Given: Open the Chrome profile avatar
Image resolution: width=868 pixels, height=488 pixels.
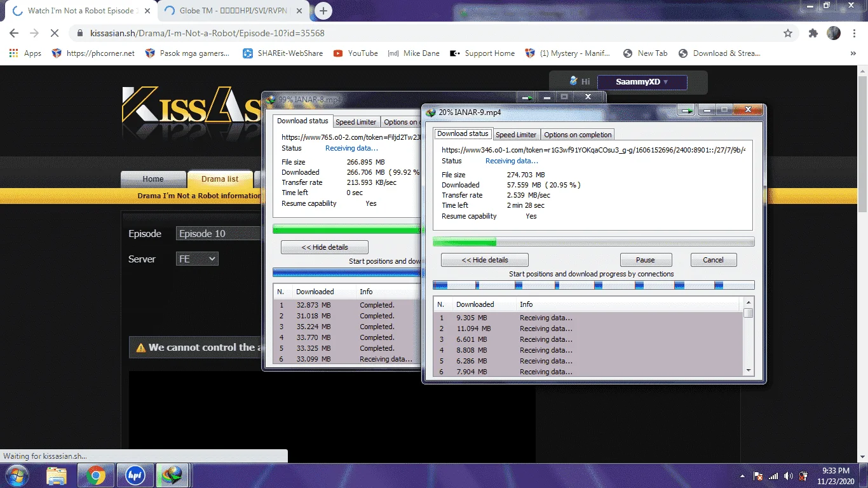Looking at the screenshot, I should point(834,33).
